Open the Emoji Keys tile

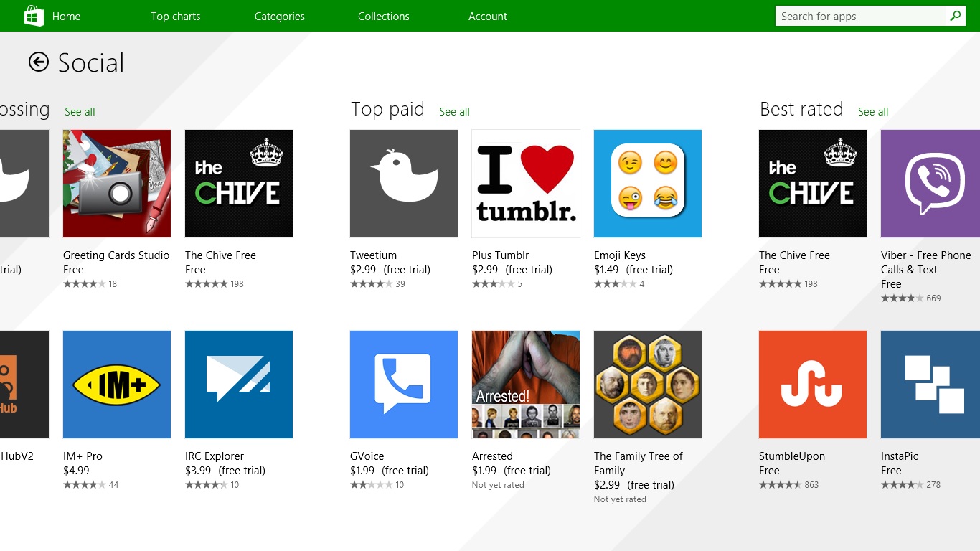coord(648,184)
